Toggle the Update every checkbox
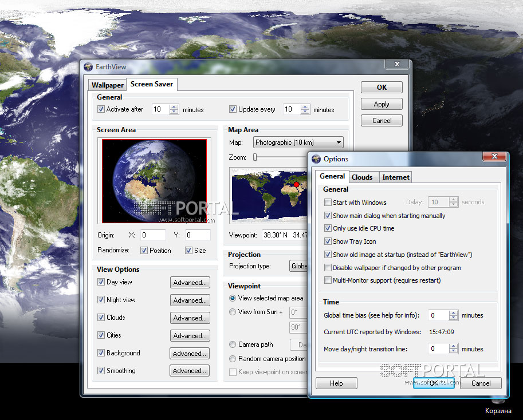The width and height of the screenshot is (523, 420). pos(233,109)
